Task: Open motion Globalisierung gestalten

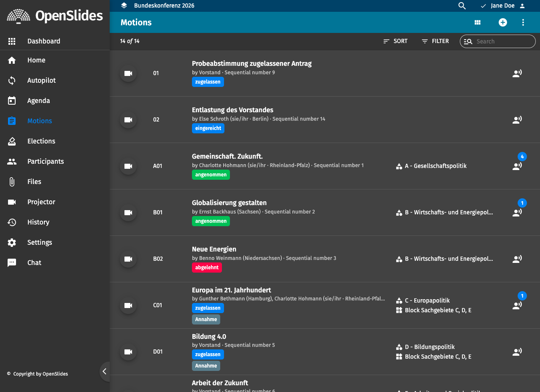Action: 229,203
